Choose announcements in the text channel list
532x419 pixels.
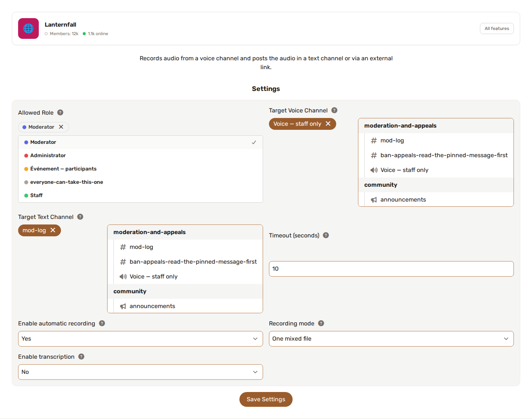pos(188,306)
